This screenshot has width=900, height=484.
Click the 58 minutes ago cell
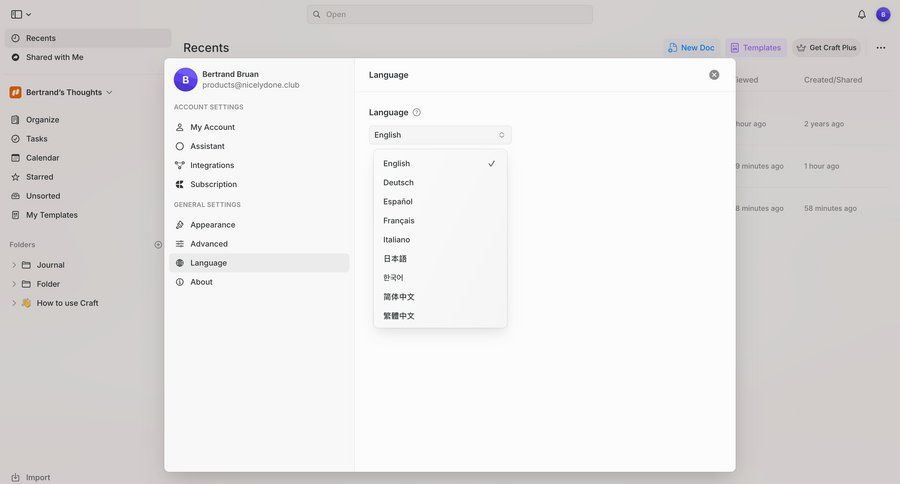pyautogui.click(x=830, y=208)
